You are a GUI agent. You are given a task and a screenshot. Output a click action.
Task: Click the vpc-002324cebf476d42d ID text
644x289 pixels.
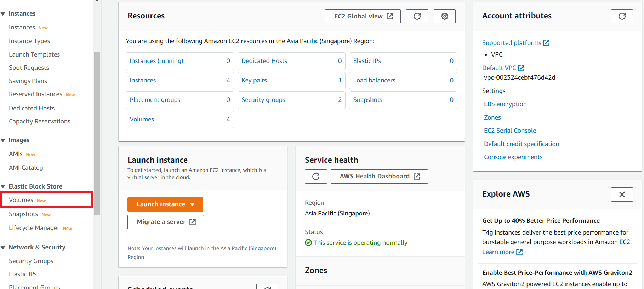(x=519, y=77)
